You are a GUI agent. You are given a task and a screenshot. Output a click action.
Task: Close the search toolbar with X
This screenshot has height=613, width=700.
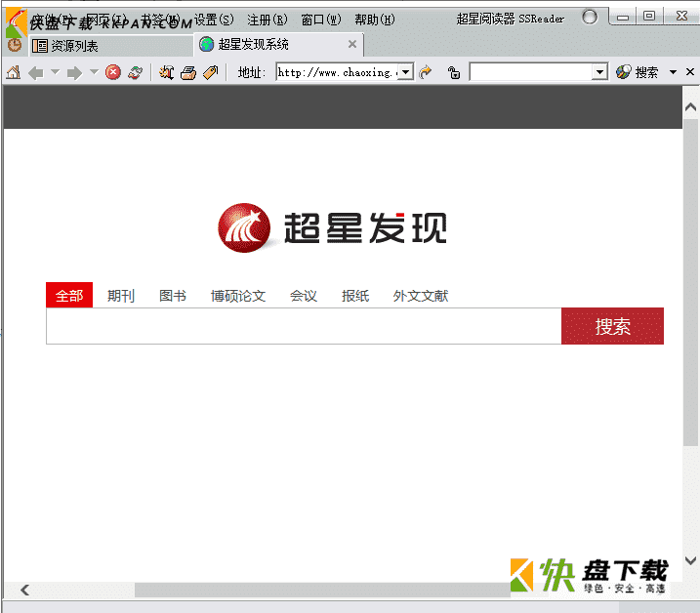689,71
